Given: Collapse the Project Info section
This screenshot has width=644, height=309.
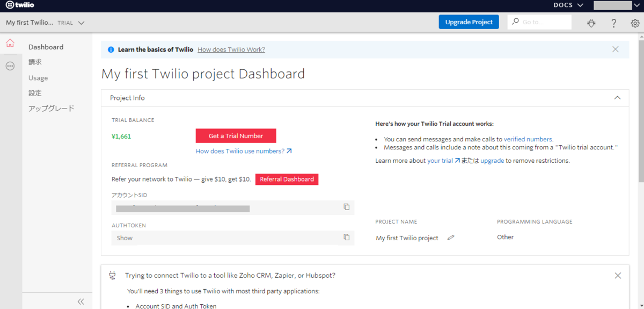Looking at the screenshot, I should (x=617, y=98).
